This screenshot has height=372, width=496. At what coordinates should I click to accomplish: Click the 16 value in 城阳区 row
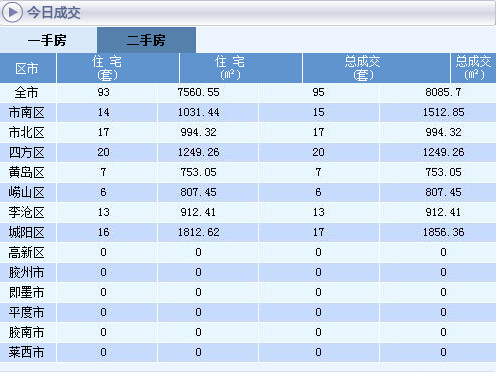point(103,232)
